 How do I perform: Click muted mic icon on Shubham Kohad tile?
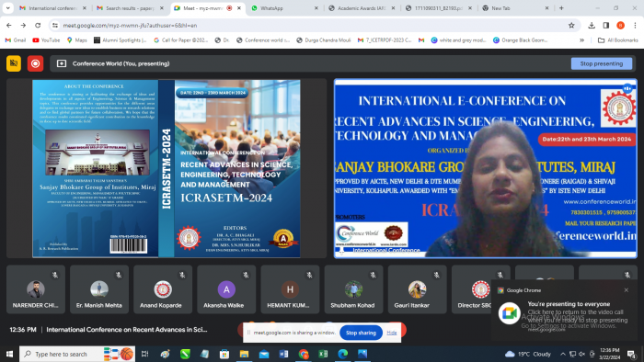373,275
